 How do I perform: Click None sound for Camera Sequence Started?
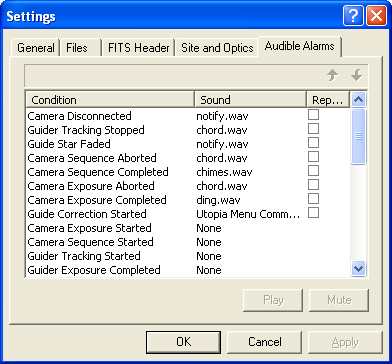(x=209, y=242)
